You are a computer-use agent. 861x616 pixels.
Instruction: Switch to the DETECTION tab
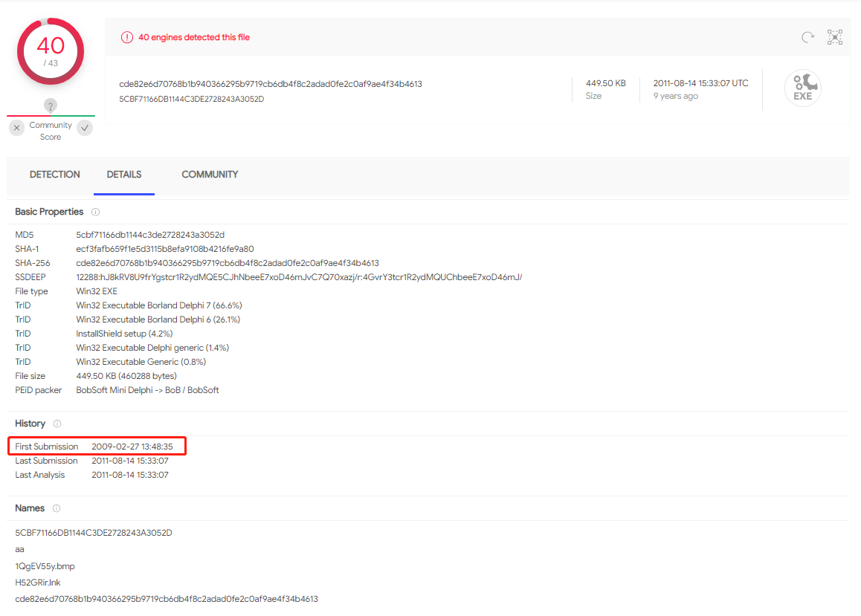click(x=55, y=175)
